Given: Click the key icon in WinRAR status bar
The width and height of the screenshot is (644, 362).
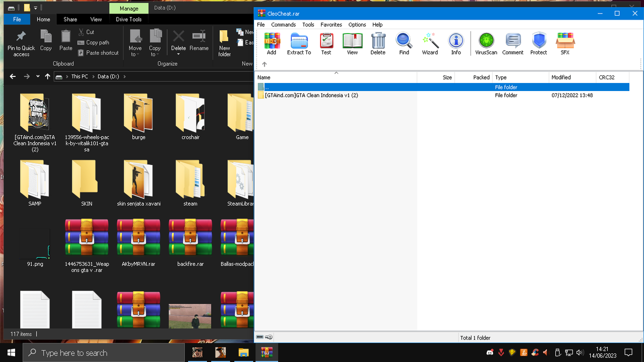Looking at the screenshot, I should (269, 337).
